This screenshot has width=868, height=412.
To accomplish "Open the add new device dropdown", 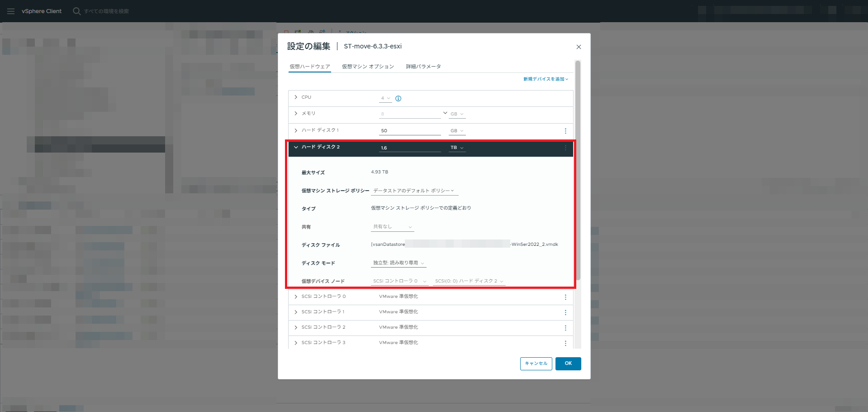I will point(545,79).
